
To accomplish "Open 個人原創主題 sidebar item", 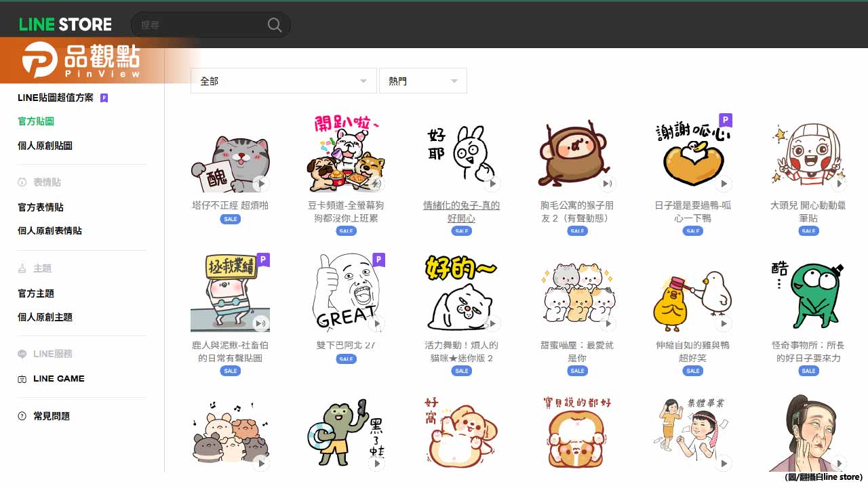I will click(x=45, y=317).
